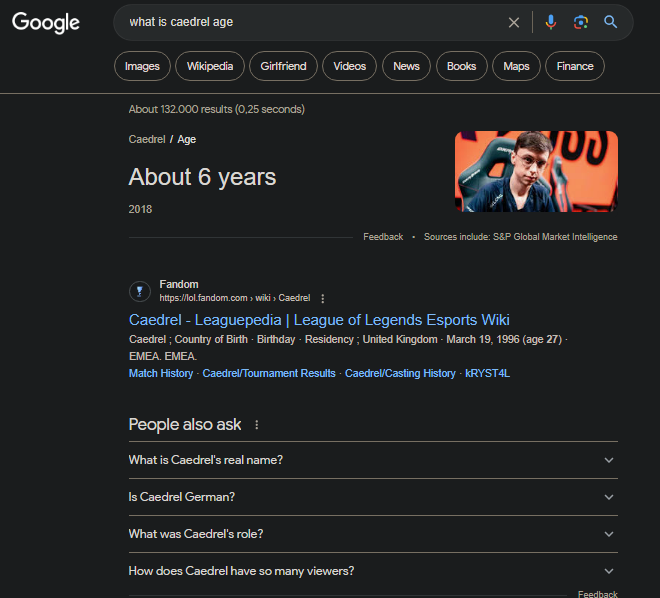Expand How does Caedrel have so many viewers?
This screenshot has height=598, width=660.
click(373, 571)
